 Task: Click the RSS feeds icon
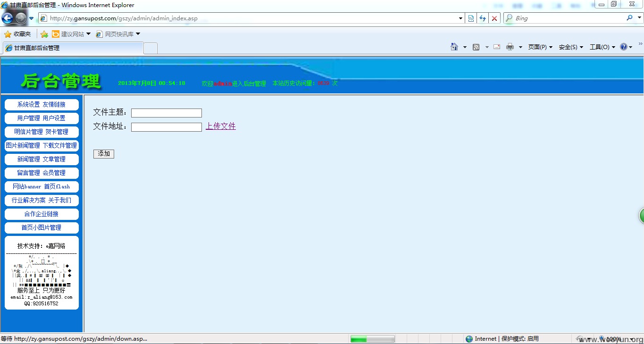[476, 47]
